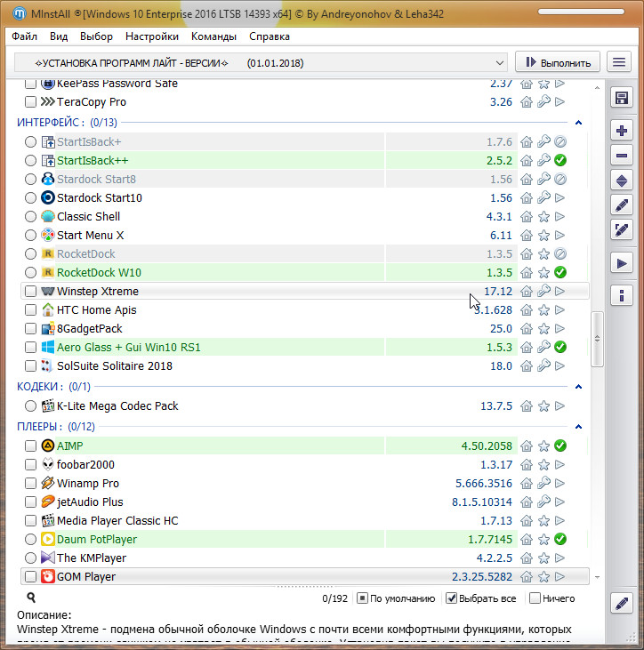Viewport: 644px width, 650px height.
Task: Click the bottom pencil icon near description
Action: [x=621, y=604]
